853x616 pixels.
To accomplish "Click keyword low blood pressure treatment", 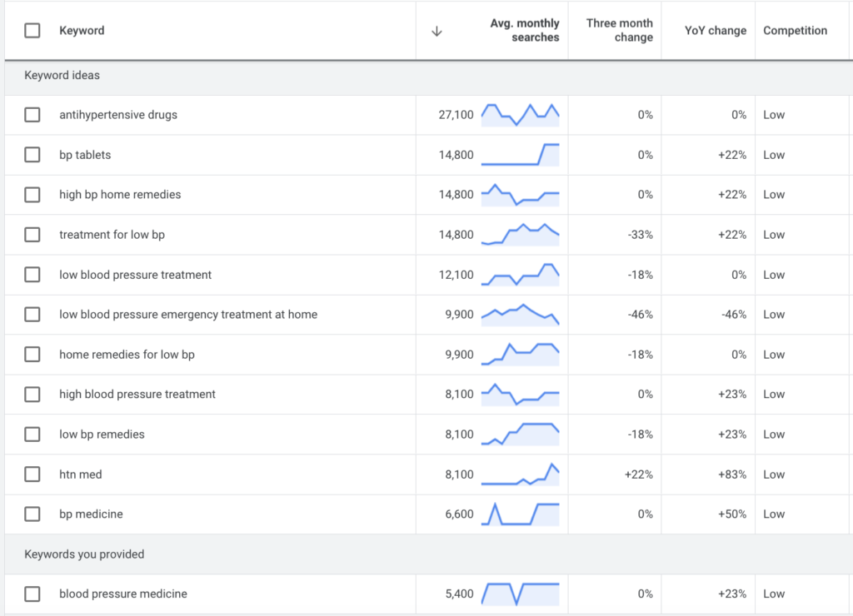I will (x=136, y=275).
